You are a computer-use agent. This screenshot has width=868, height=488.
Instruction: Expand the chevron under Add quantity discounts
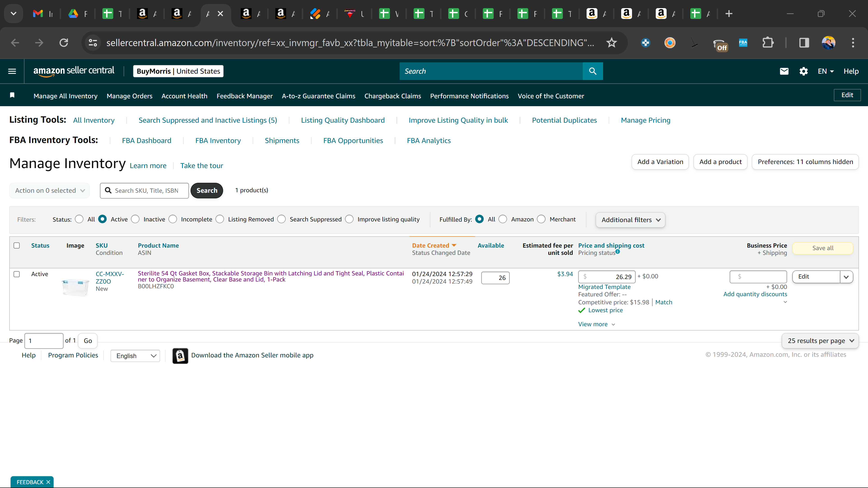pos(785,302)
